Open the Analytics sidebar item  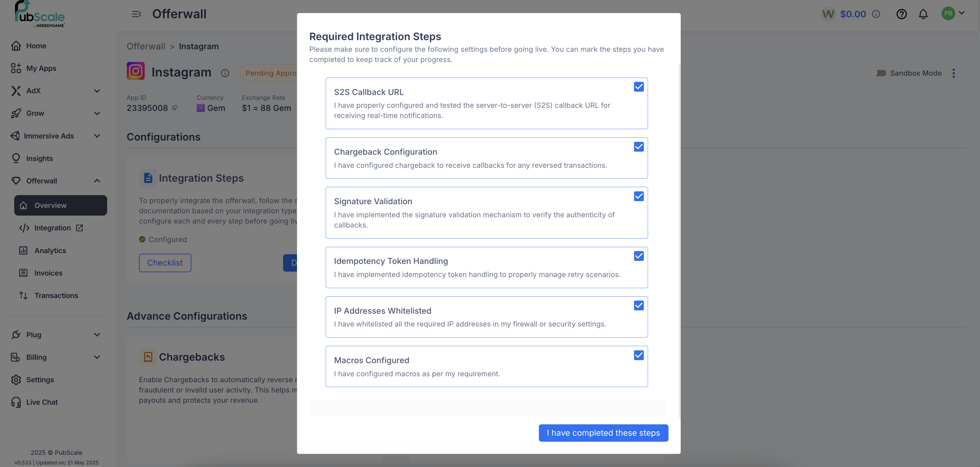click(50, 251)
